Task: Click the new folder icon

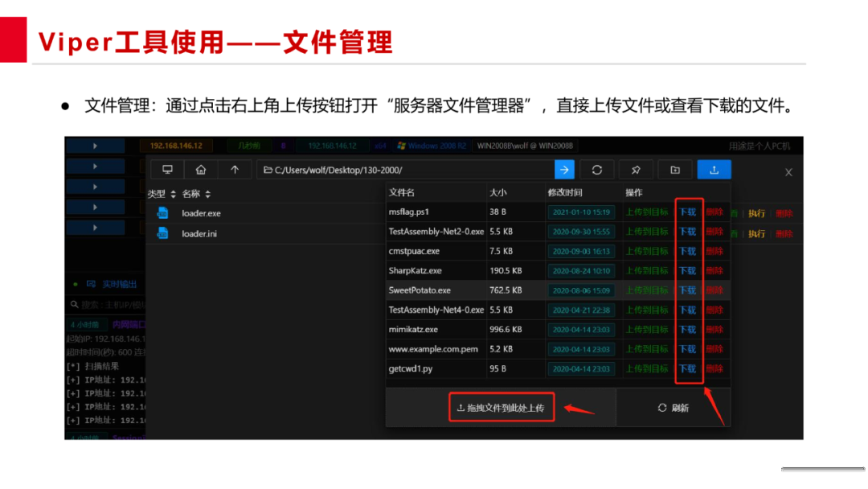Action: 675,170
